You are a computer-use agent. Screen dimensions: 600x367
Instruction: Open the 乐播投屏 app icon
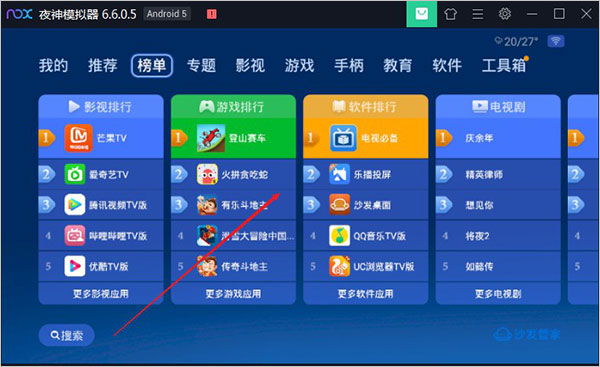(x=339, y=175)
